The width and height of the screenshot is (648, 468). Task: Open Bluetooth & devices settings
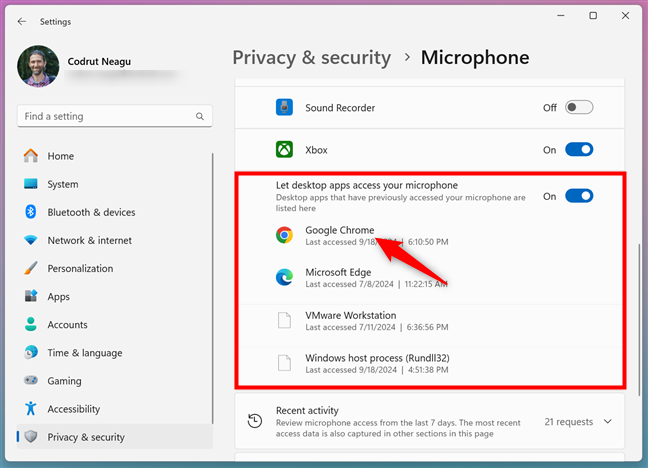coord(91,212)
